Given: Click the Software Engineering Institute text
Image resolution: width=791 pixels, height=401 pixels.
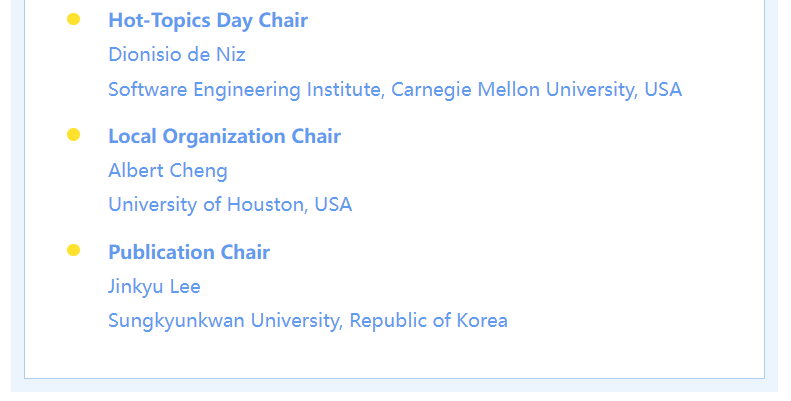Looking at the screenshot, I should [245, 90].
